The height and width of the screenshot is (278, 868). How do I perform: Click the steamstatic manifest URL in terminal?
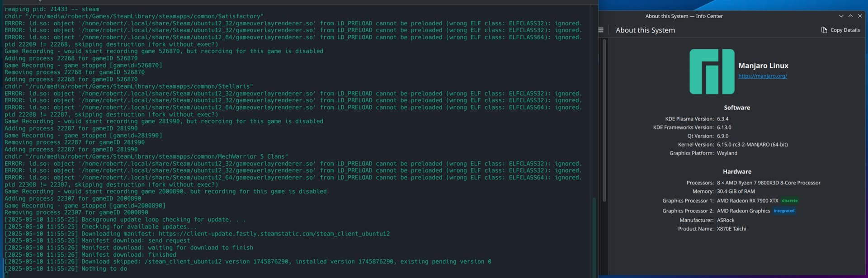274,234
